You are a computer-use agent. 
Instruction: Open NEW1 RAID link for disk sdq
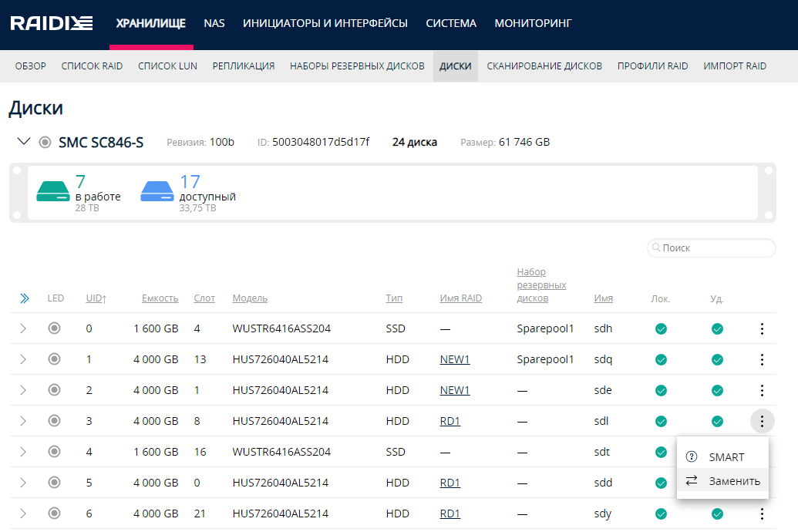pyautogui.click(x=454, y=360)
